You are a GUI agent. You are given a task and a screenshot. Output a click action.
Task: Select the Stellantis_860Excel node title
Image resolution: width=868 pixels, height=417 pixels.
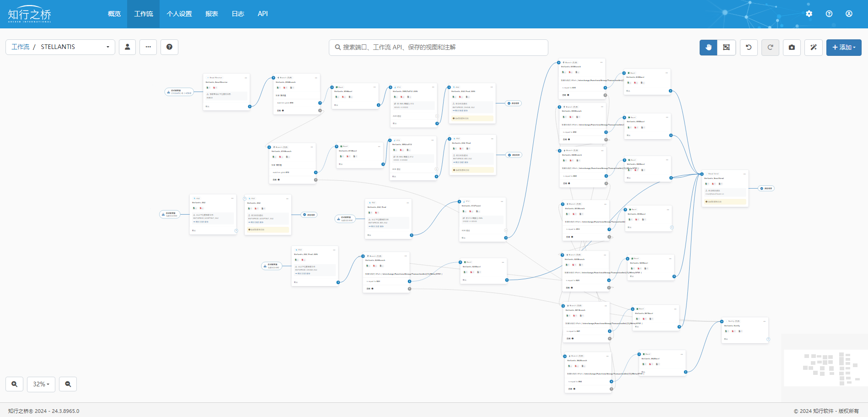click(x=636, y=164)
